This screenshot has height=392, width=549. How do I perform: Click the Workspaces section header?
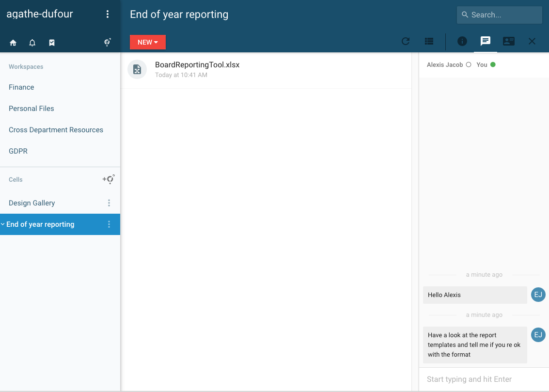click(x=26, y=66)
